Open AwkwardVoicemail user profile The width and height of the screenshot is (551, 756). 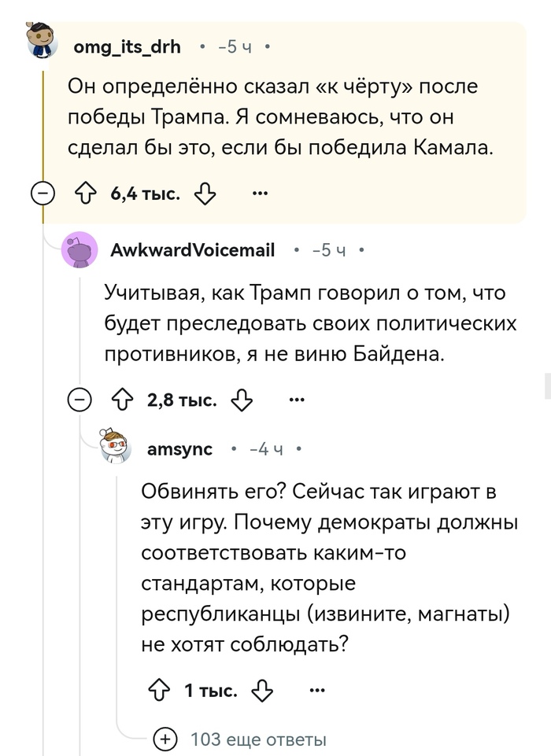pos(193,250)
